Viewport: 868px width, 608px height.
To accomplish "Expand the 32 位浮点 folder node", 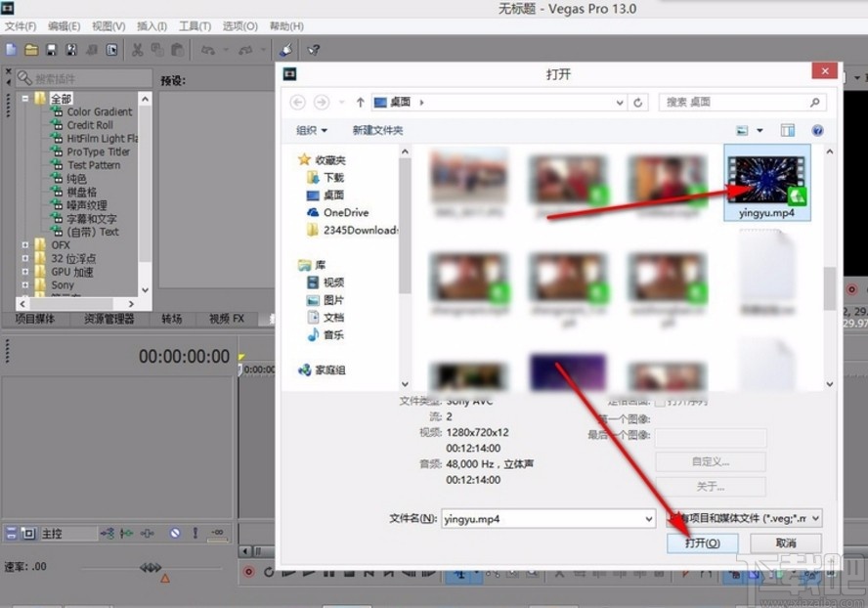I will pos(24,258).
